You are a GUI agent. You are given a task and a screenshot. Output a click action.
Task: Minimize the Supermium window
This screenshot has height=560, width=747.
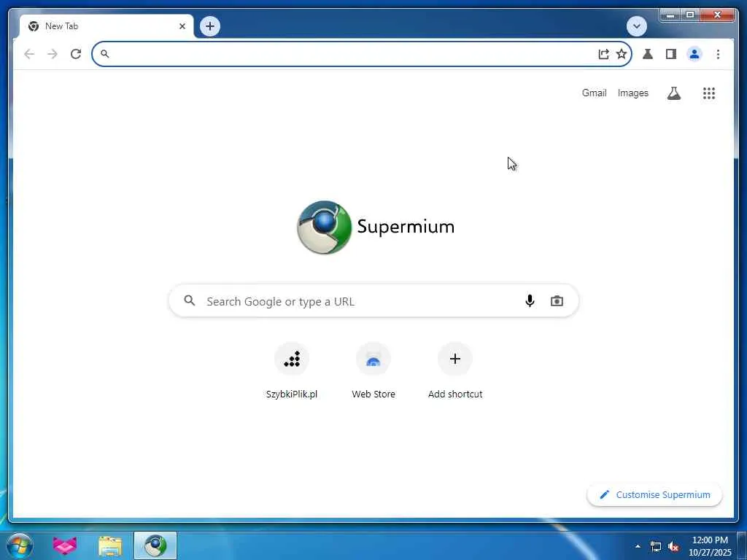tap(670, 15)
